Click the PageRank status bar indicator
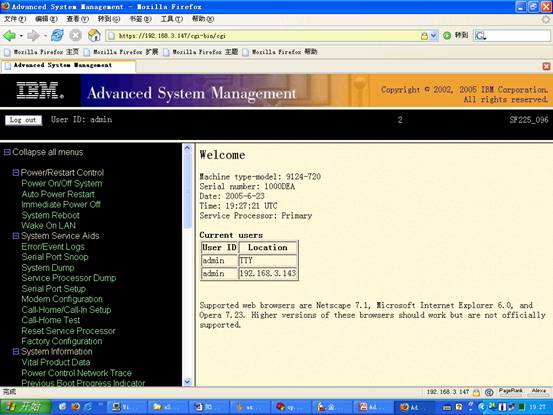The width and height of the screenshot is (553, 415). pos(510,392)
